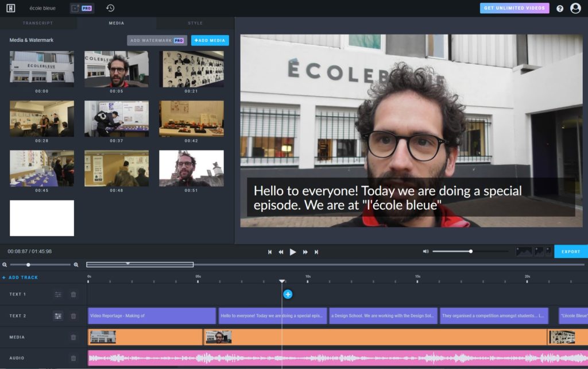Viewport: 588px width, 369px height.
Task: Select the 'Hello to everyone!' text clip
Action: click(x=273, y=316)
